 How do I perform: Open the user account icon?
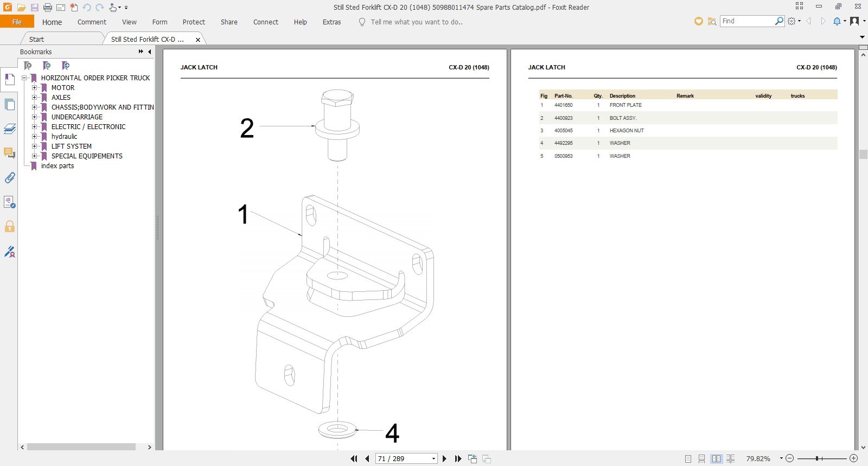click(854, 21)
